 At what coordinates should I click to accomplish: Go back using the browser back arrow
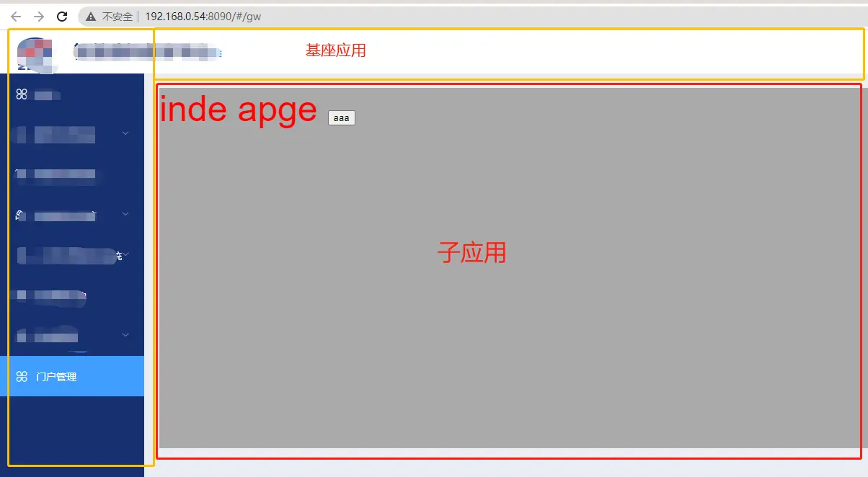[16, 17]
